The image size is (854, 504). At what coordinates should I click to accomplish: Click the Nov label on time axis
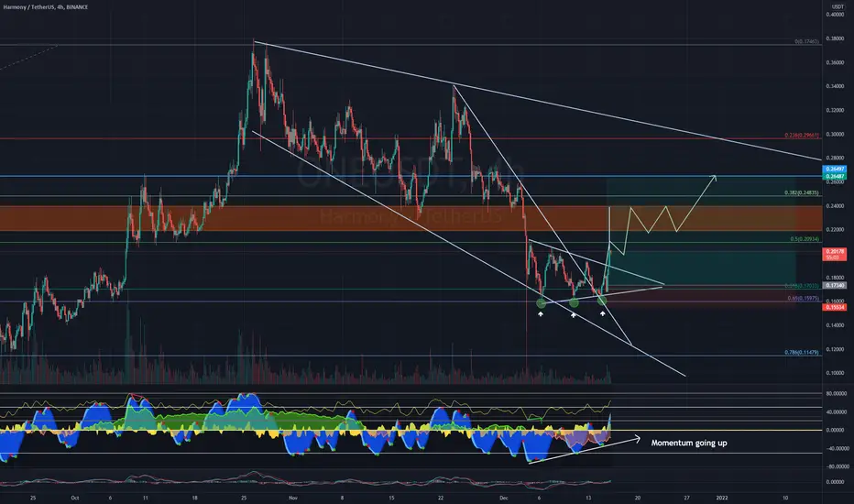[x=293, y=498]
